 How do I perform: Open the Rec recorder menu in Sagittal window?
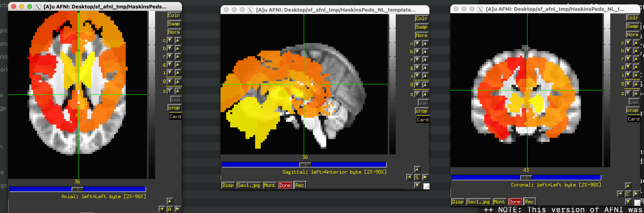(299, 185)
